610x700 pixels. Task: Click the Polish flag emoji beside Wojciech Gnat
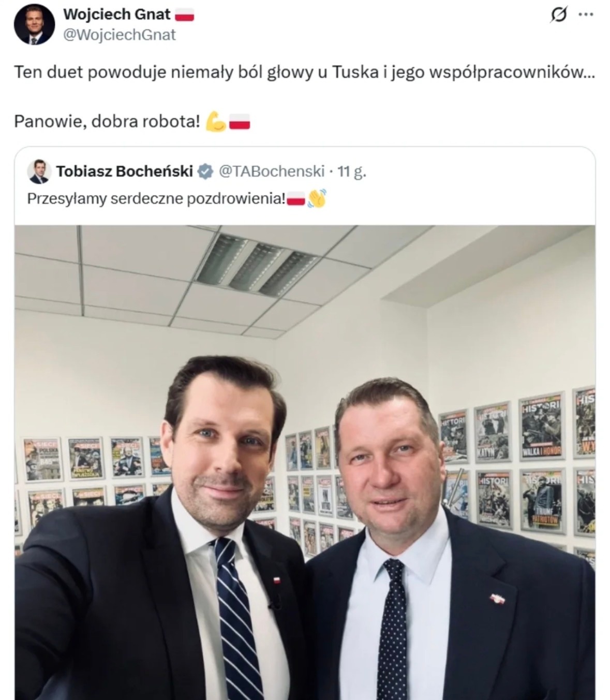185,15
